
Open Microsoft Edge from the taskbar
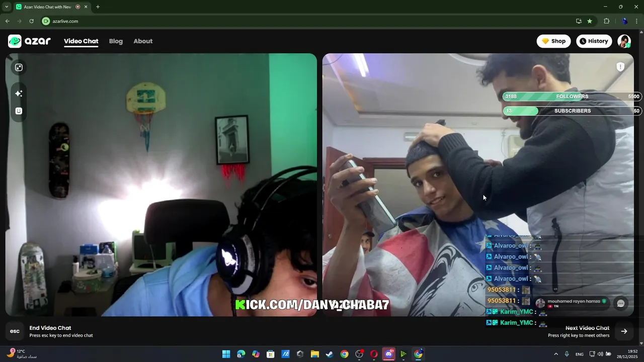pos(241,354)
